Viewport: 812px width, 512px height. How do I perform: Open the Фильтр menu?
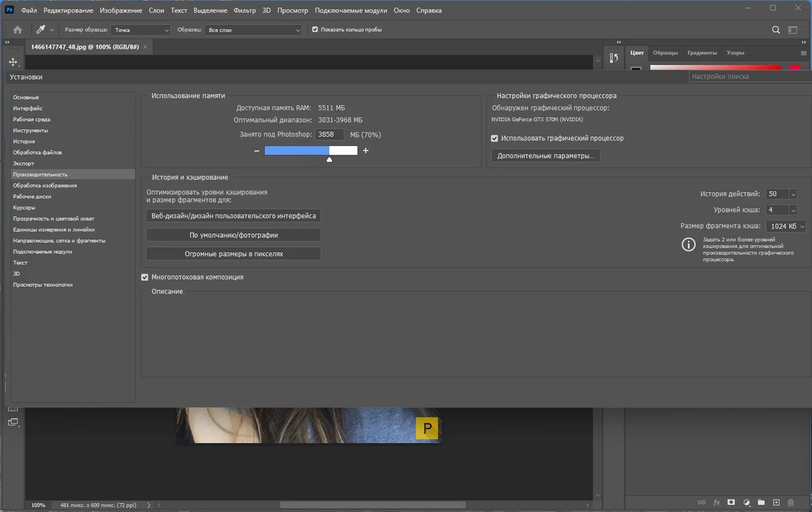point(245,11)
